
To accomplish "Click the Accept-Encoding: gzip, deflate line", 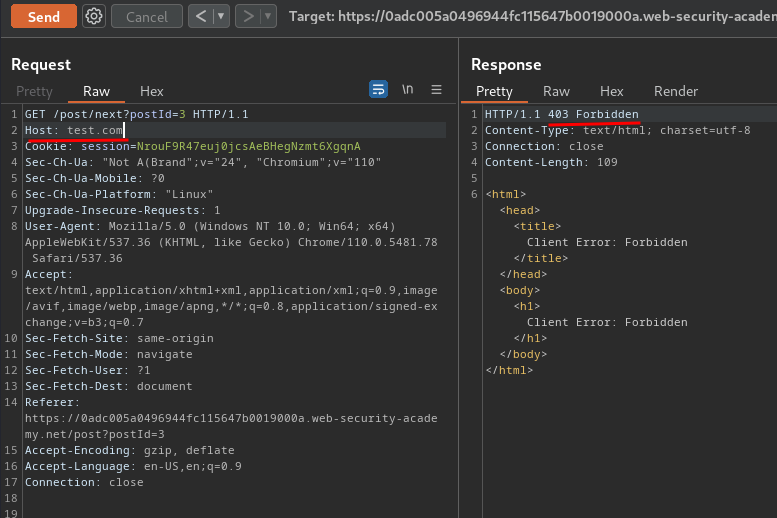I will coord(130,450).
